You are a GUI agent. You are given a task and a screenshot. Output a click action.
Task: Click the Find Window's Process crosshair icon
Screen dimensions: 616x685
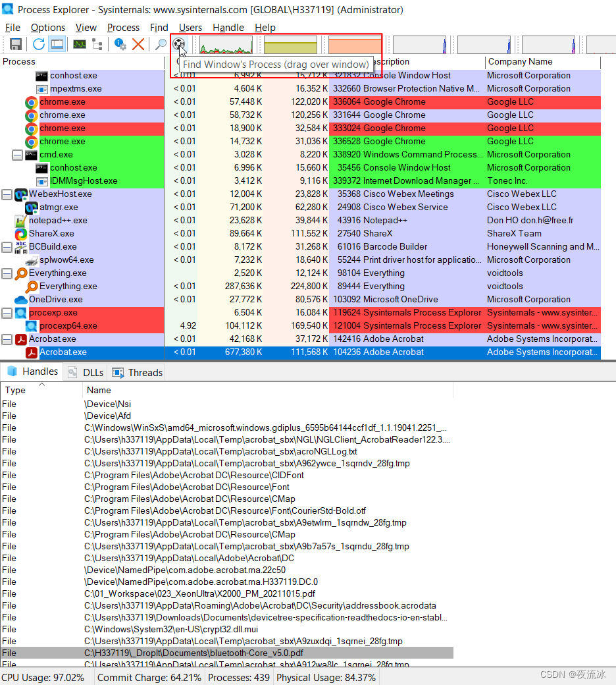pyautogui.click(x=178, y=43)
